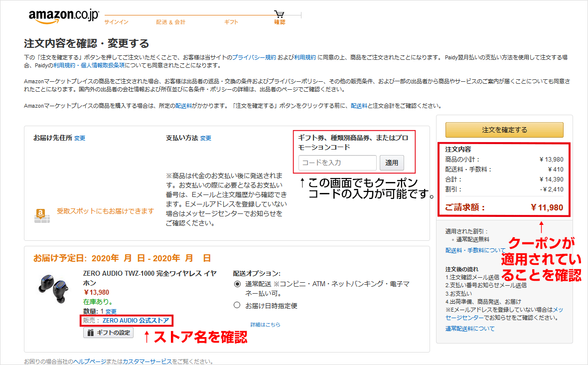
Task: Click the 合計 value ¥14,390
Action: 551,180
